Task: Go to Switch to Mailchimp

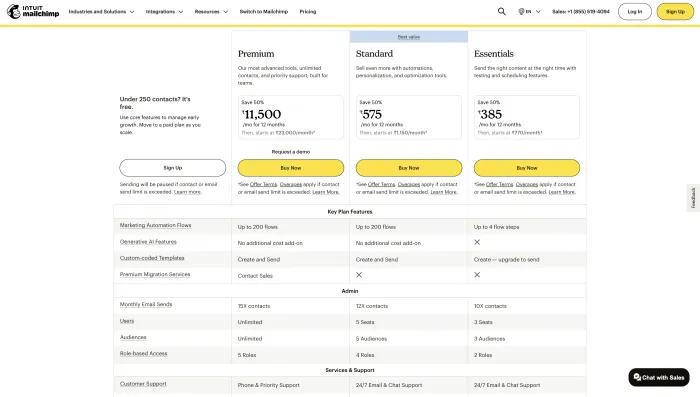Action: tap(264, 12)
